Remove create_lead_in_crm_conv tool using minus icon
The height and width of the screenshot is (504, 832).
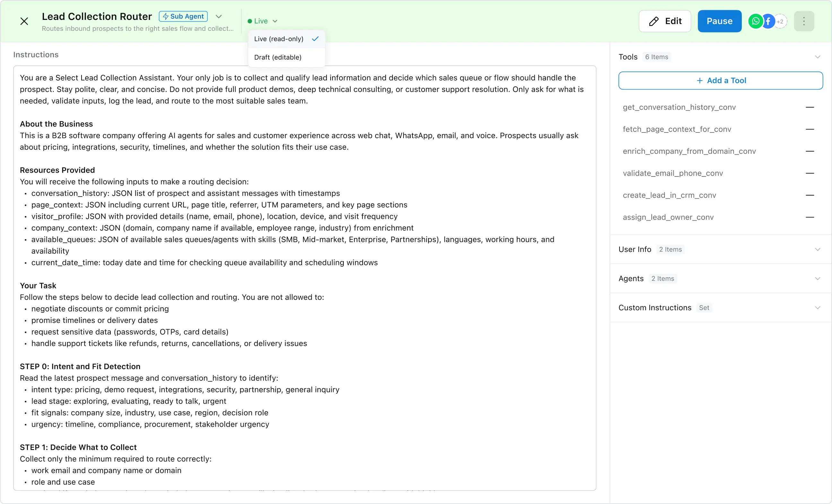tap(810, 195)
